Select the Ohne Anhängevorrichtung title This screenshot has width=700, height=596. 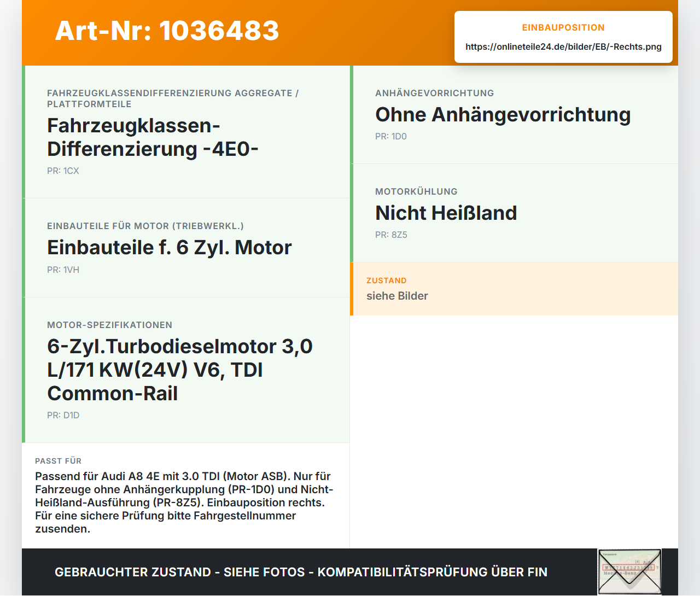pos(503,114)
